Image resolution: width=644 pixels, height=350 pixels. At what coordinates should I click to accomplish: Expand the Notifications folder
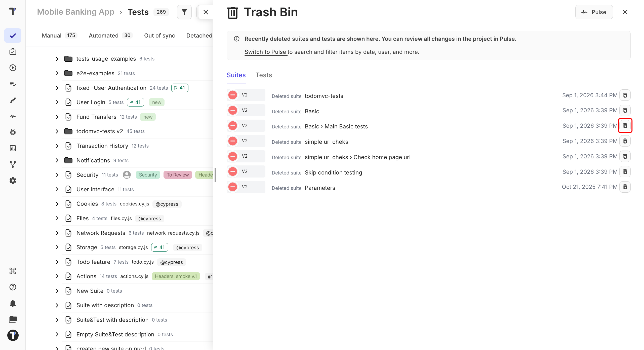pos(57,160)
